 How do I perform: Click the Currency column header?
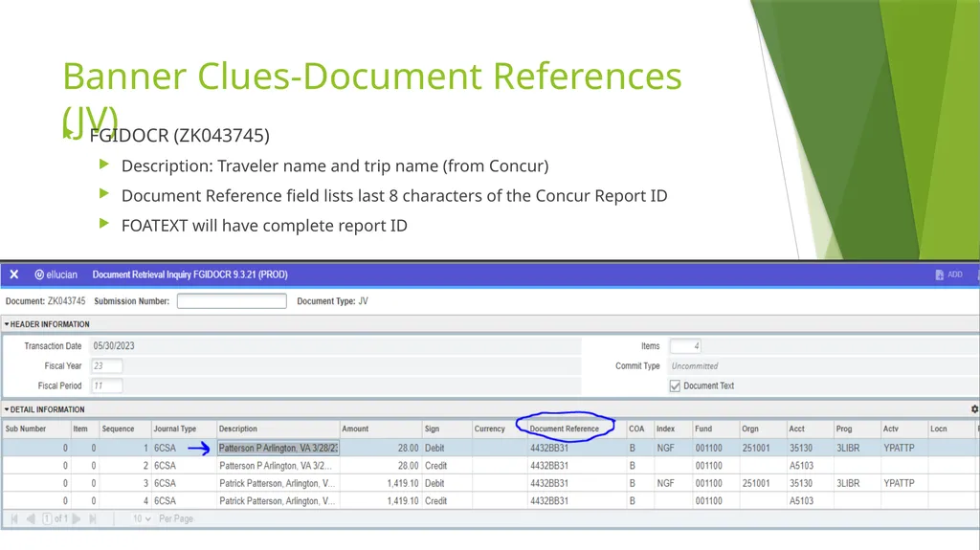[x=489, y=429]
